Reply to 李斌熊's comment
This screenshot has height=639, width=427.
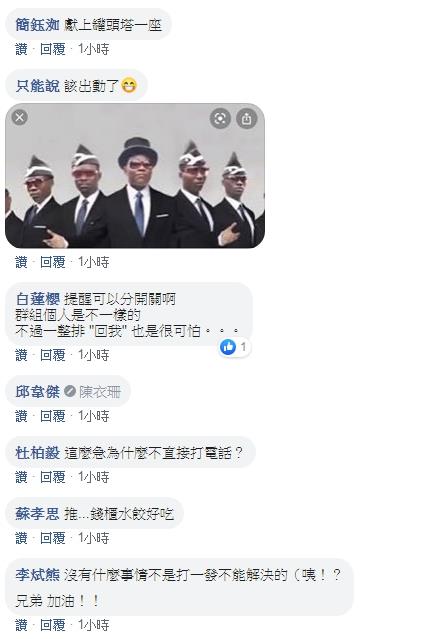coord(52,625)
